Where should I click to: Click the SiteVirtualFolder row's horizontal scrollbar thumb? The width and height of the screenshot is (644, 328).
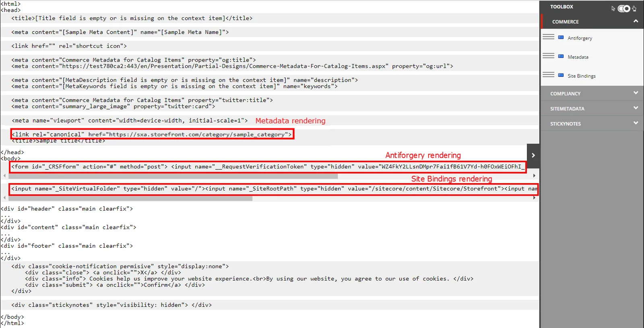pos(130,198)
